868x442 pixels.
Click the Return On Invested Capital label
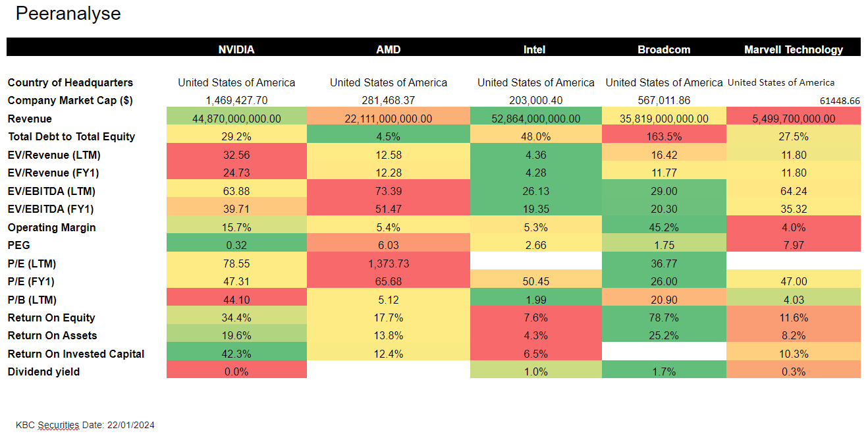(76, 354)
